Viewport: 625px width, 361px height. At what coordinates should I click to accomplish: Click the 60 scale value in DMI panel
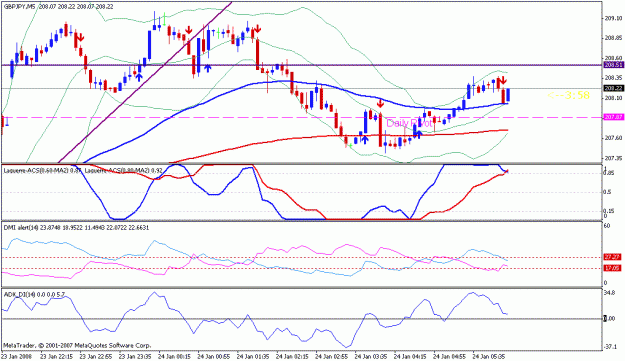pyautogui.click(x=607, y=226)
